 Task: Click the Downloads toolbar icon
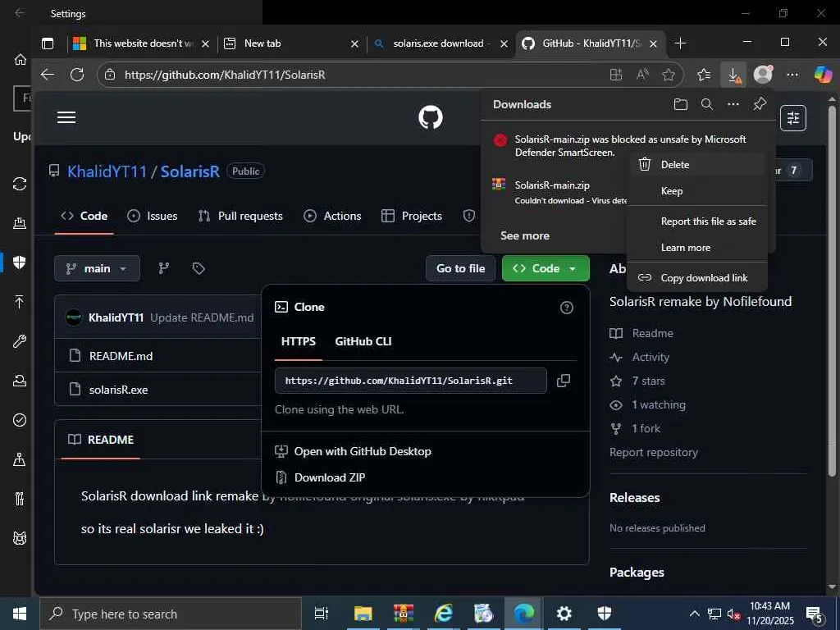733,75
